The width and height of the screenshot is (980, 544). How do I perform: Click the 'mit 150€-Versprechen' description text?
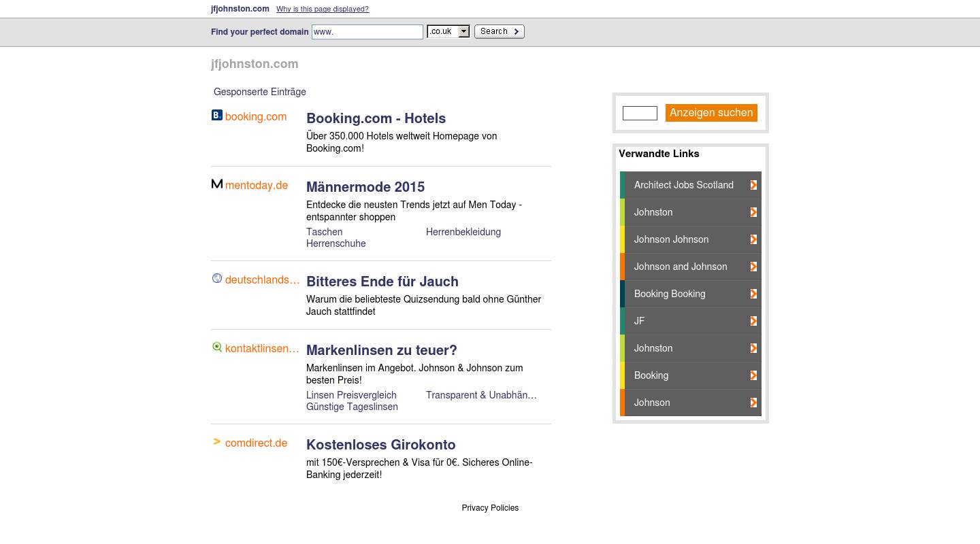[419, 469]
